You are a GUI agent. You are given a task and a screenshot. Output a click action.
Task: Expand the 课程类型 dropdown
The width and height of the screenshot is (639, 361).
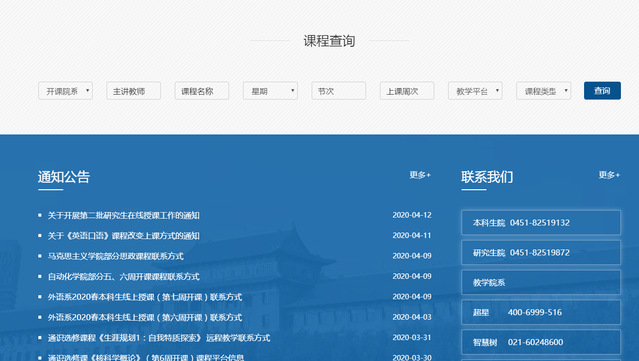pos(543,91)
